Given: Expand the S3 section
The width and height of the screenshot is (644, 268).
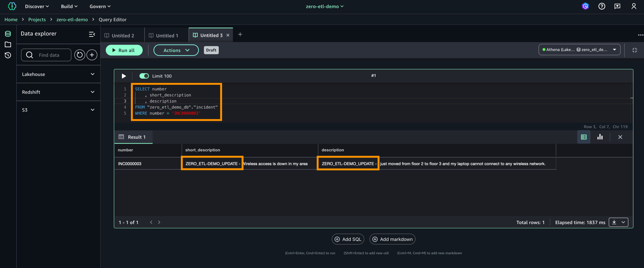Looking at the screenshot, I should [59, 110].
